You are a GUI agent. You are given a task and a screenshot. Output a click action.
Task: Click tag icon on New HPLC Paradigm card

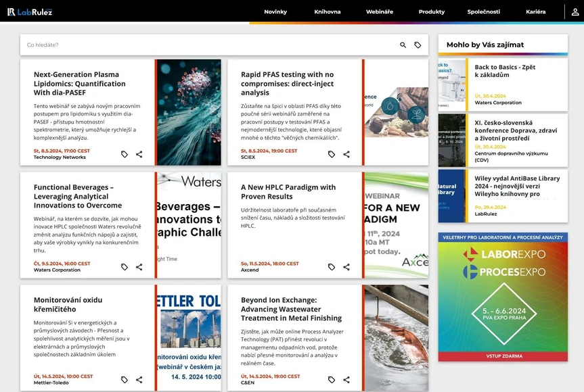click(x=332, y=267)
